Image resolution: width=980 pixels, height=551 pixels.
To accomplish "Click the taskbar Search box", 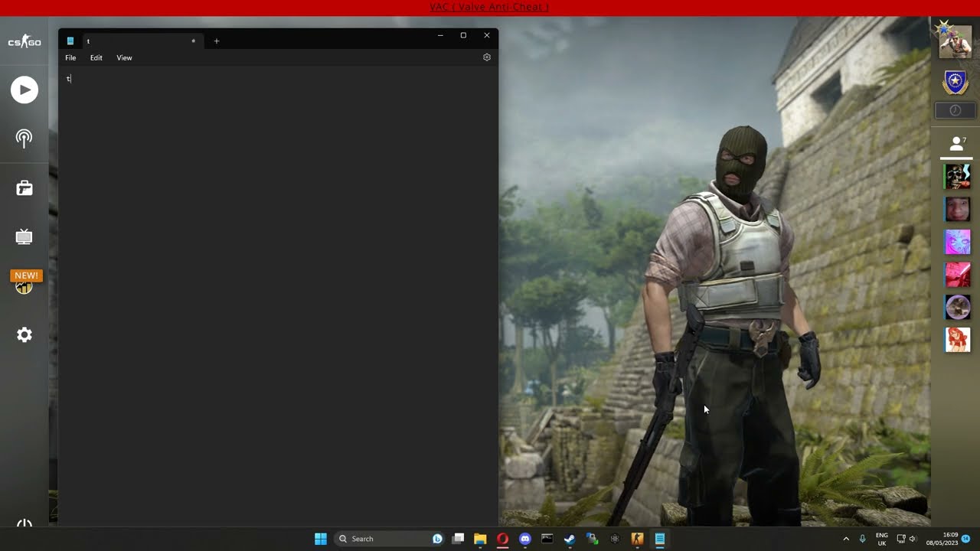I will tap(390, 539).
